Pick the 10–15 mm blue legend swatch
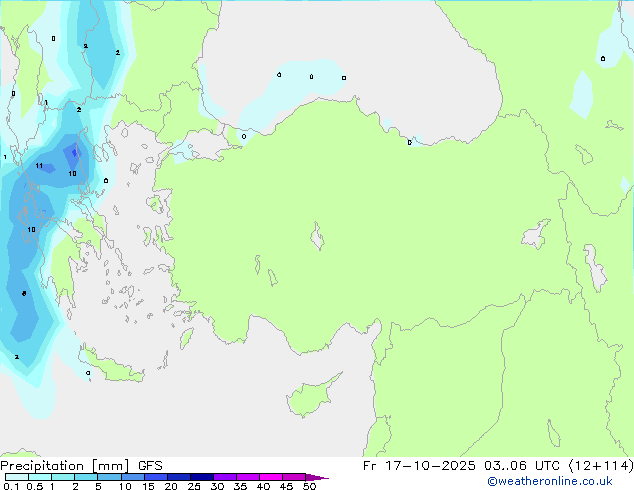The height and width of the screenshot is (490, 634). (x=133, y=477)
